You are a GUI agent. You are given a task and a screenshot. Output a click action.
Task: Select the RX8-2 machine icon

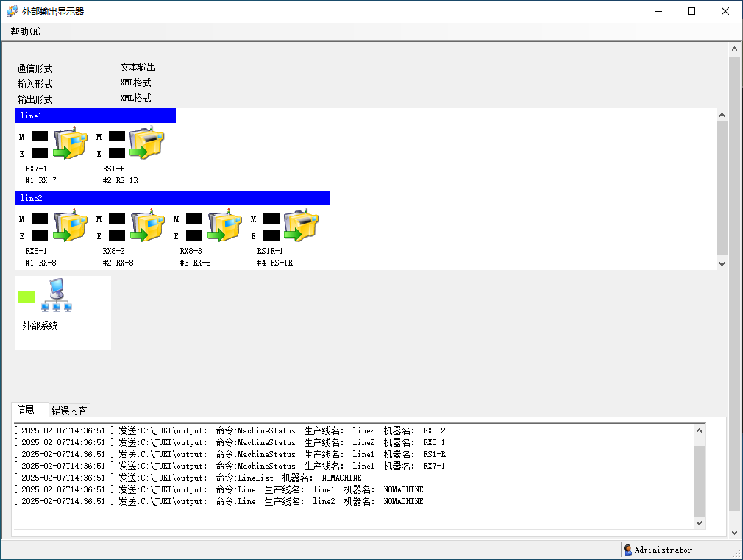click(x=148, y=227)
